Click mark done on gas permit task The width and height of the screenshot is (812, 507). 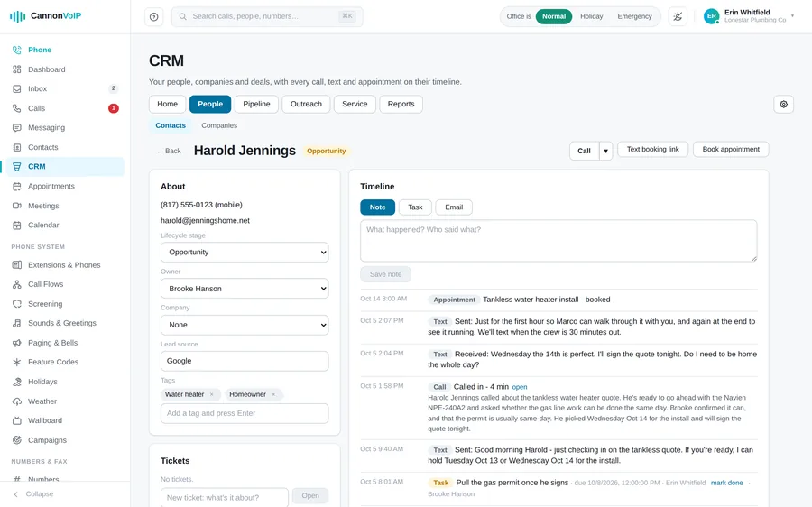point(726,483)
